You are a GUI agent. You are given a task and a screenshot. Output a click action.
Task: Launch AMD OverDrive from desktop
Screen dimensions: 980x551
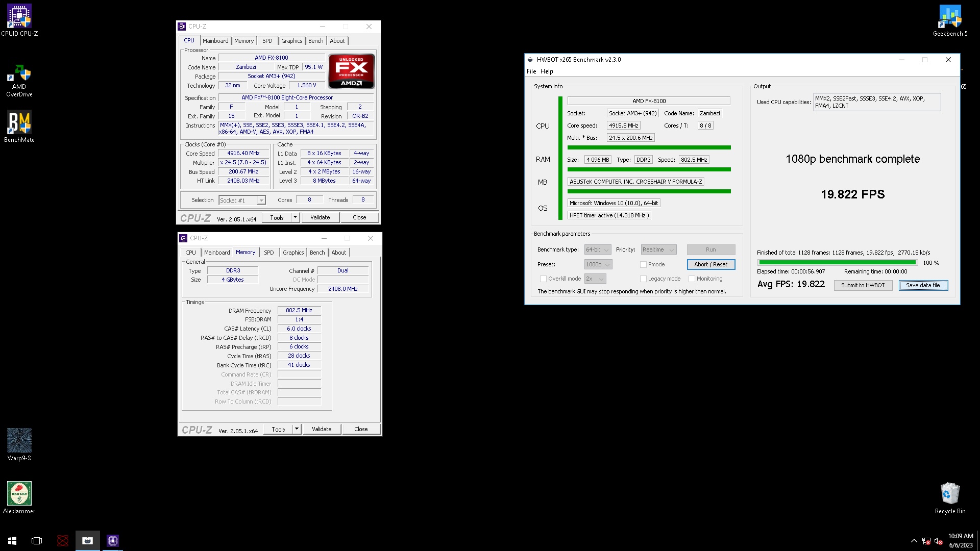coord(19,81)
